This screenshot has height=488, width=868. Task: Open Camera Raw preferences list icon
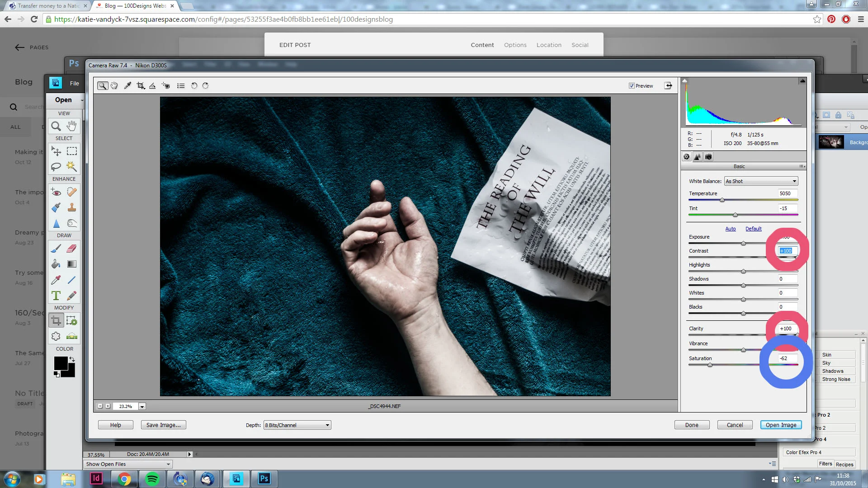click(x=181, y=85)
